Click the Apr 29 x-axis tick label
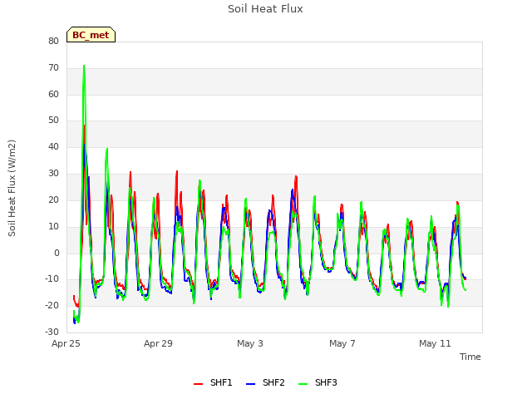The image size is (532, 399). coord(158,343)
